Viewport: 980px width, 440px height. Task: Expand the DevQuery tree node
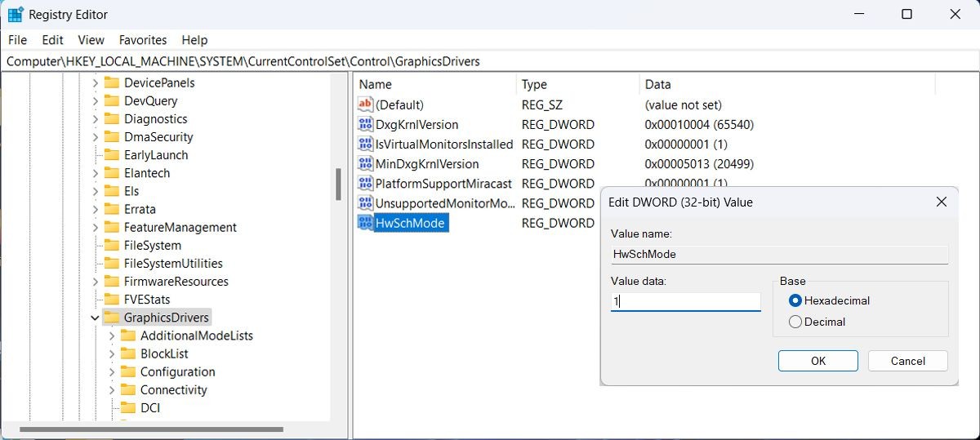click(x=95, y=100)
